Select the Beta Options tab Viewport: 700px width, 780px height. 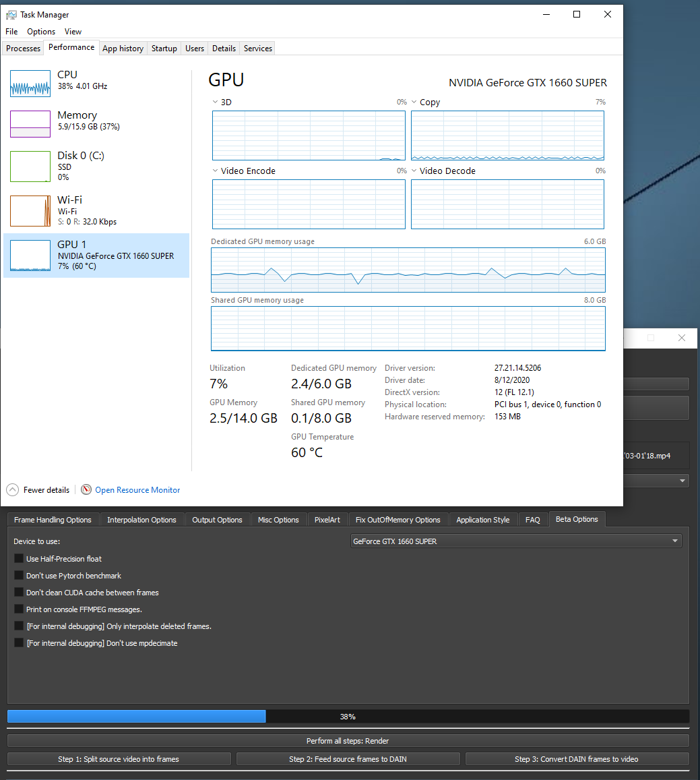[x=577, y=519]
